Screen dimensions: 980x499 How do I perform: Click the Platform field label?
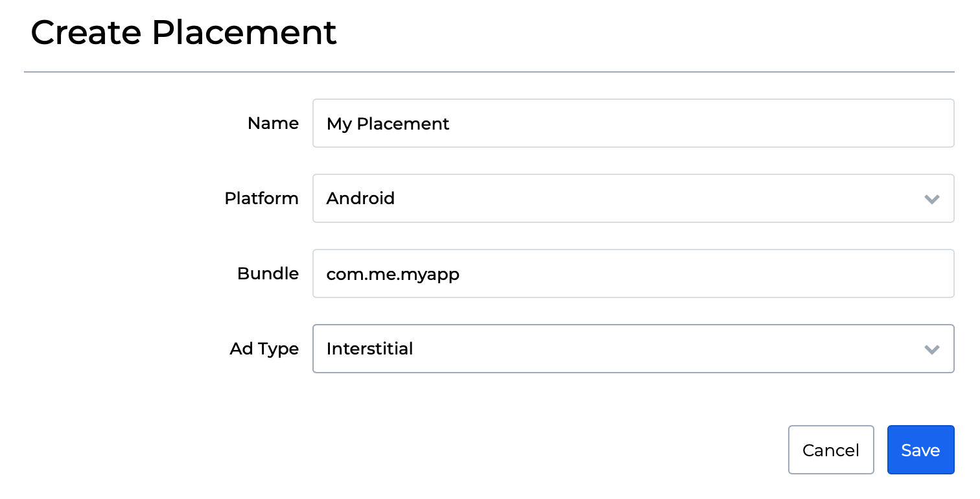coord(261,198)
